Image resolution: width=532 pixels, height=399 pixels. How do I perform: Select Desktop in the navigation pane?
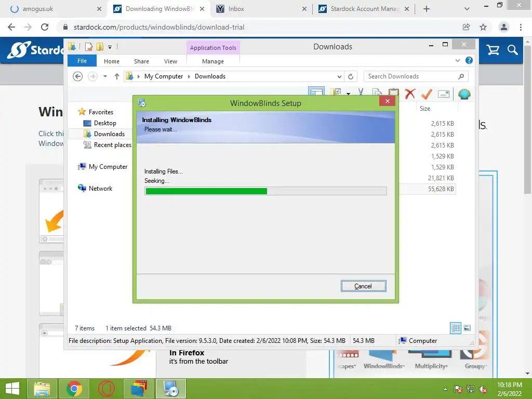(x=105, y=123)
